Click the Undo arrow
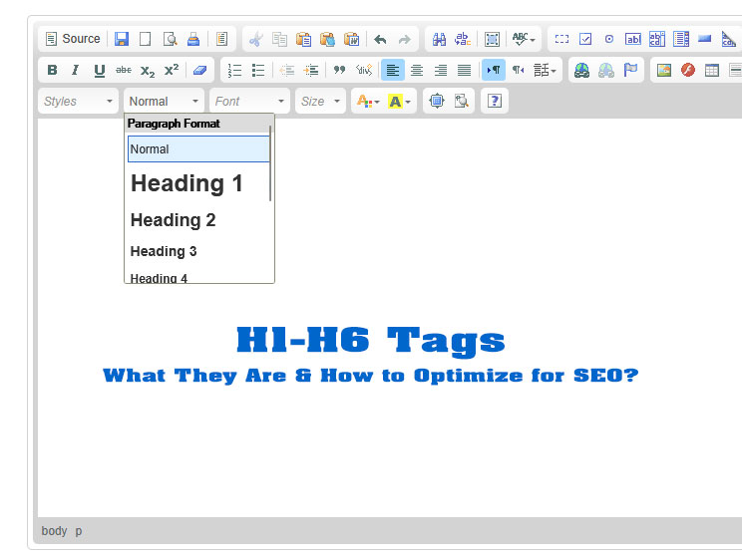This screenshot has height=560, width=742. pos(380,39)
